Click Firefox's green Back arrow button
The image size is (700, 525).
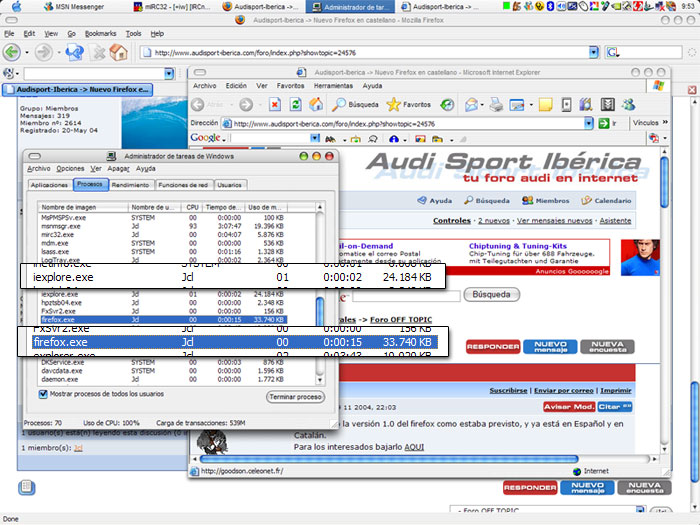coord(12,52)
